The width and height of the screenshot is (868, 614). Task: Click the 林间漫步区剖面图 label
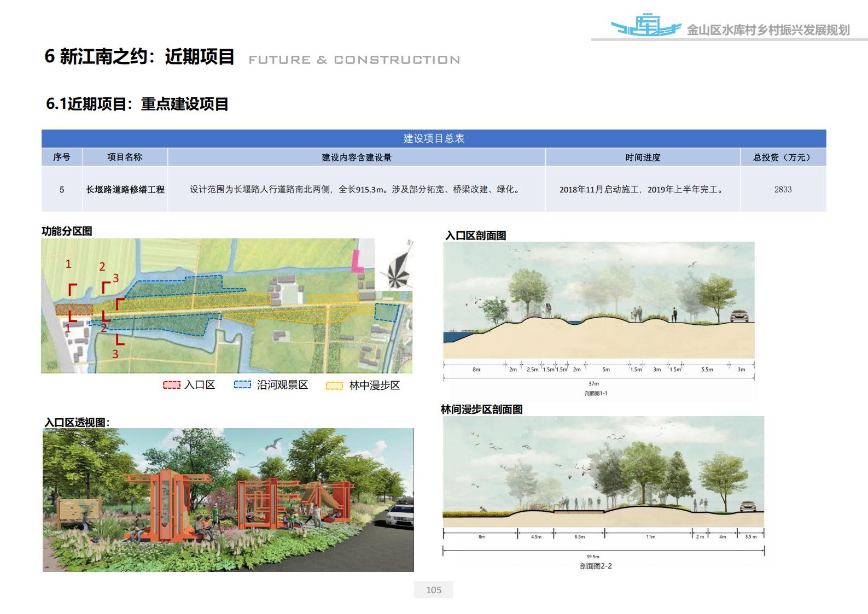pyautogui.click(x=482, y=410)
